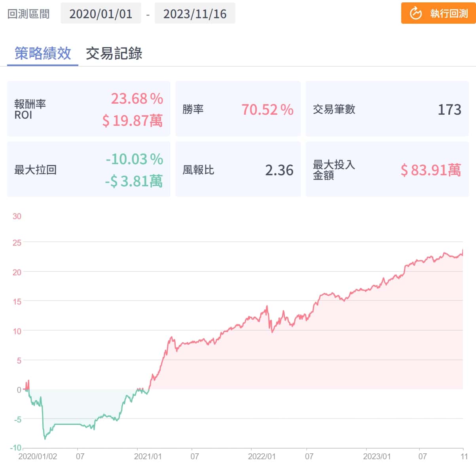Click the 2023/01 marker on the chart axis

click(376, 456)
